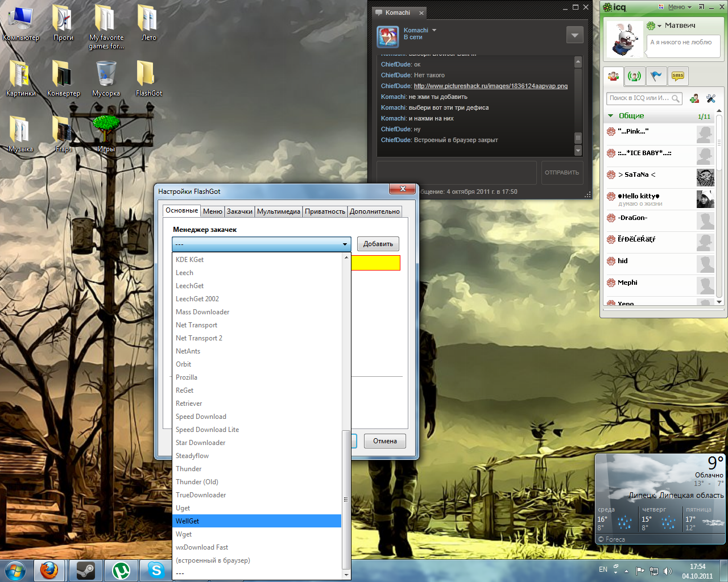Expand Komachi status dropdown arrow

click(434, 30)
